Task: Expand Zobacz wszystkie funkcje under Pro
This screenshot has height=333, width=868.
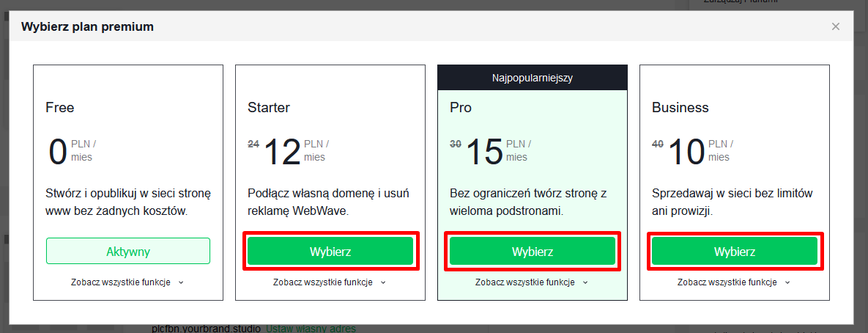Action: pyautogui.click(x=532, y=282)
